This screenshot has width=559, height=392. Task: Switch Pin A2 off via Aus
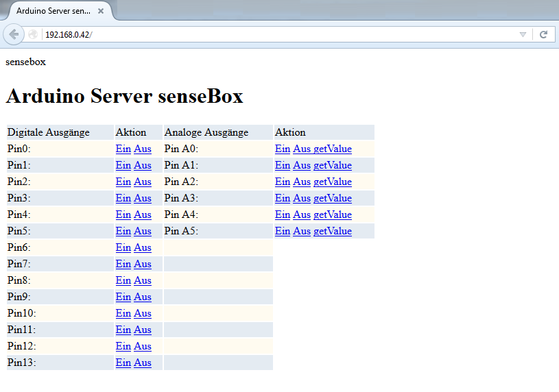pyautogui.click(x=302, y=182)
